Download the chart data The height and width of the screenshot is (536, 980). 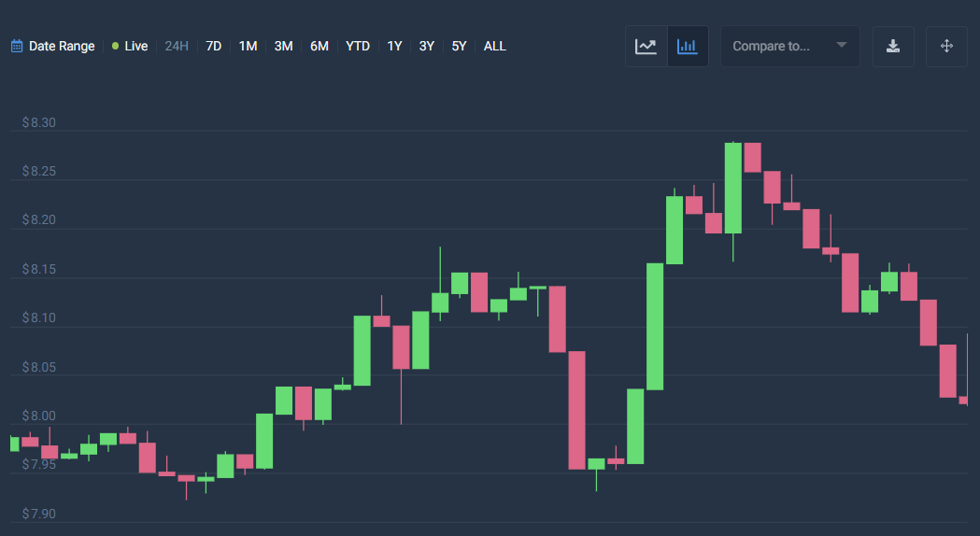893,46
